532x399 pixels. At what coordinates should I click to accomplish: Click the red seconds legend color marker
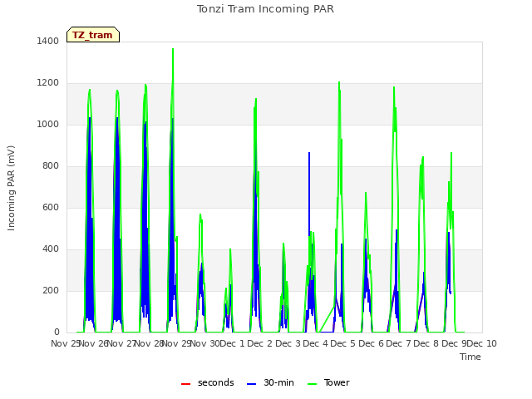[185, 384]
